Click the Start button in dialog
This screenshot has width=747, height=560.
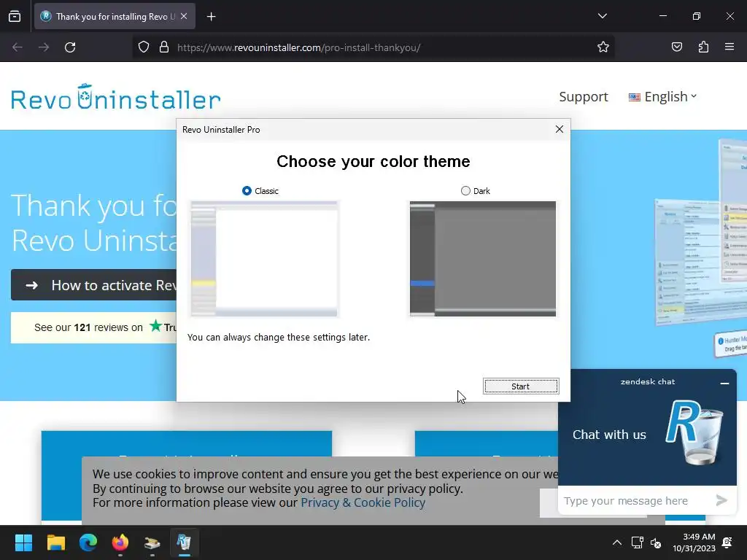pyautogui.click(x=521, y=386)
